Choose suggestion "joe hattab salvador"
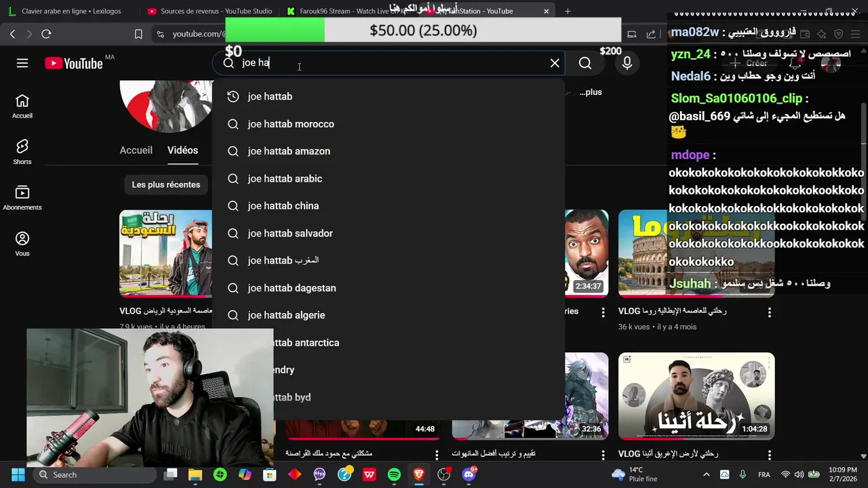868x488 pixels. pos(389,233)
